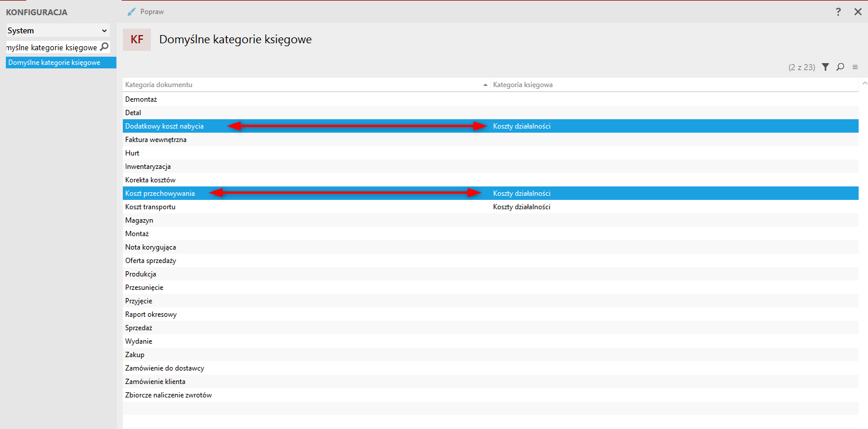868x429 pixels.
Task: Click Koszty działalności in Koszt transportu row
Action: (522, 207)
